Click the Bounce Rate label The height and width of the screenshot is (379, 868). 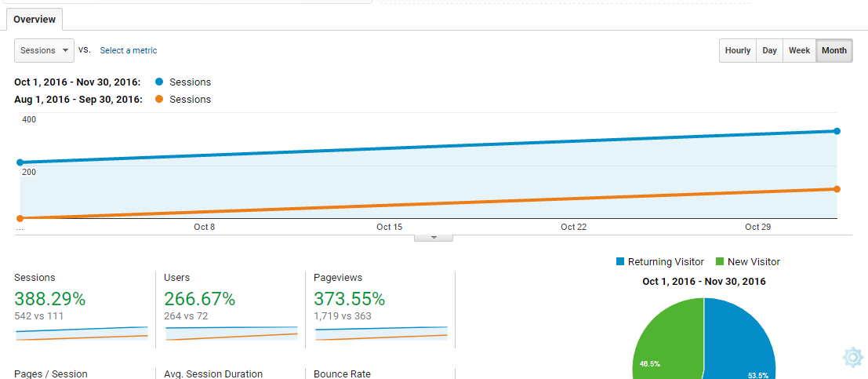[342, 374]
